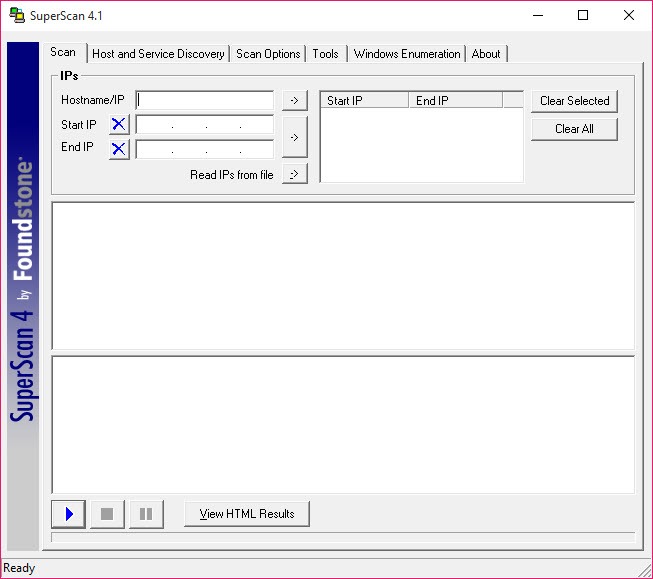Screen dimensions: 653x579
Task: Focus the Hostname/IP input field
Action: click(x=204, y=100)
